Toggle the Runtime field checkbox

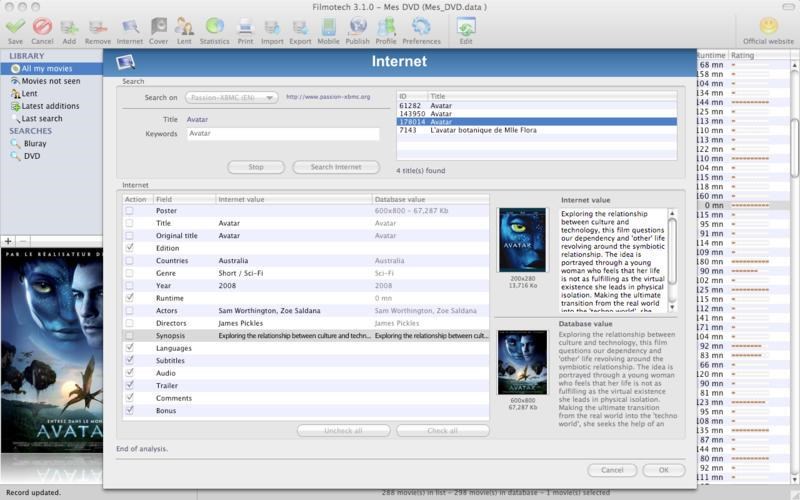130,297
